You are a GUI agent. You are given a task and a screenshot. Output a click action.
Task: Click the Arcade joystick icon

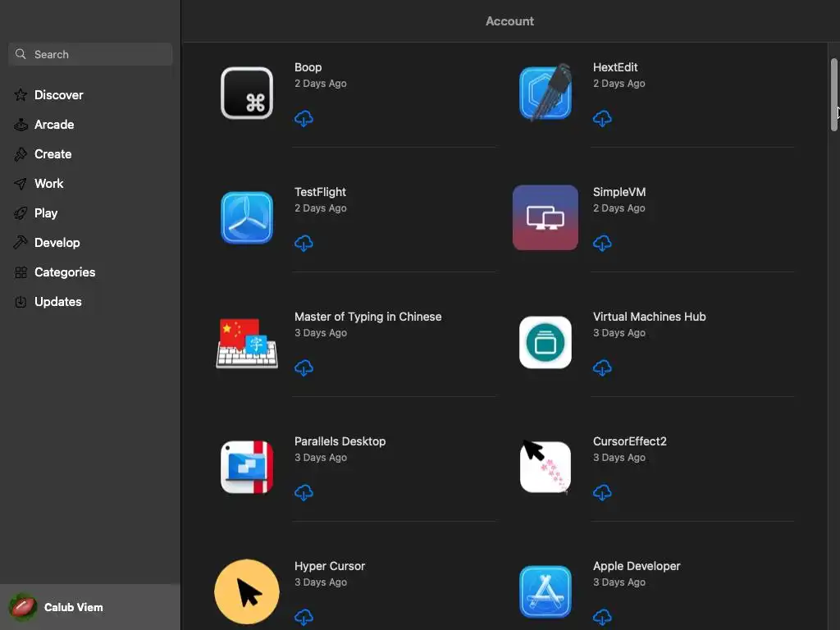tap(21, 125)
